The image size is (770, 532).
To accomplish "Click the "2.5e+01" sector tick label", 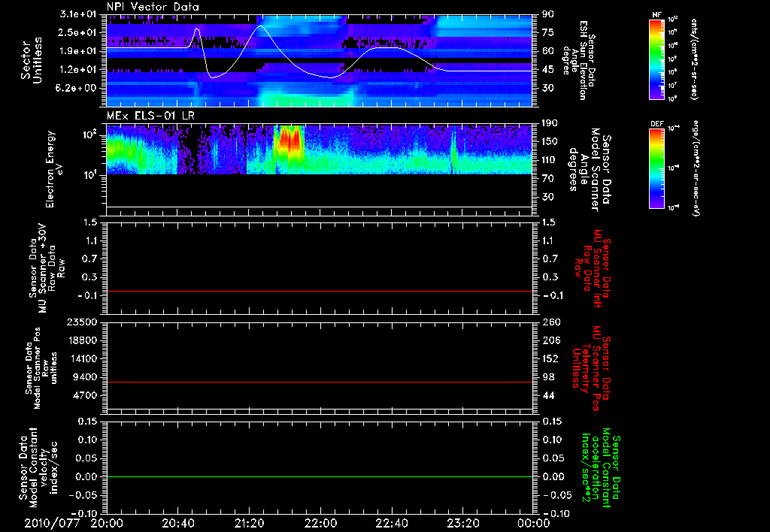I will pos(79,32).
